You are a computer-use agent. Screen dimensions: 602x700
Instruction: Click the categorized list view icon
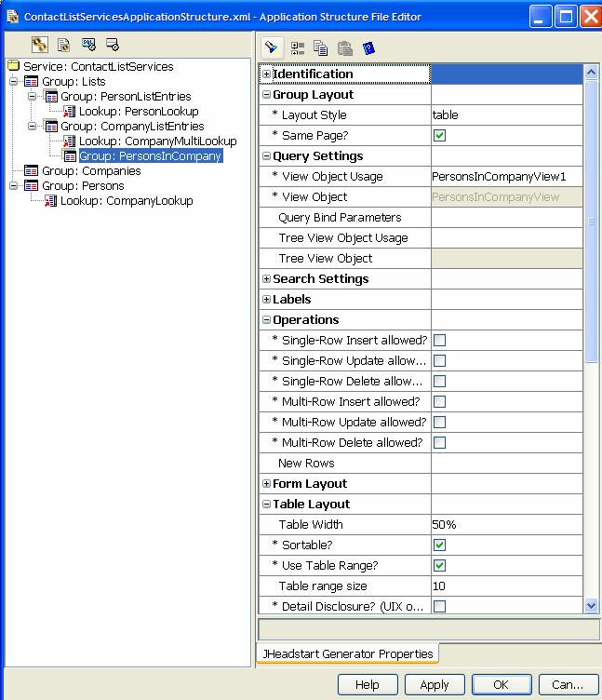coord(298,47)
